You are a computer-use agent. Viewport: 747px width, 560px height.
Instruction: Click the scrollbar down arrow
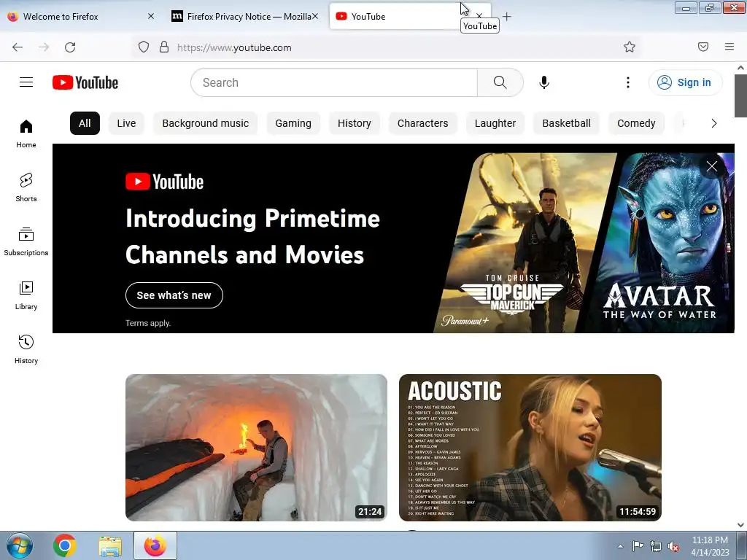(x=740, y=525)
